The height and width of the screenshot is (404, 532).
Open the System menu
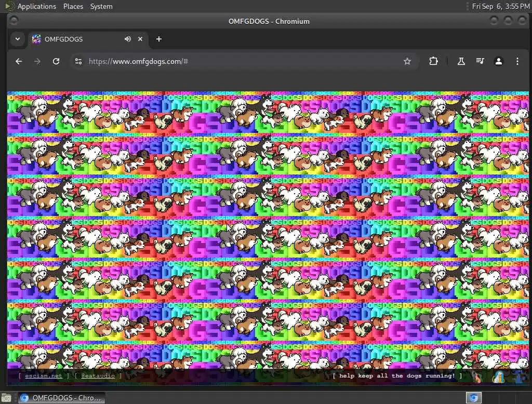101,6
